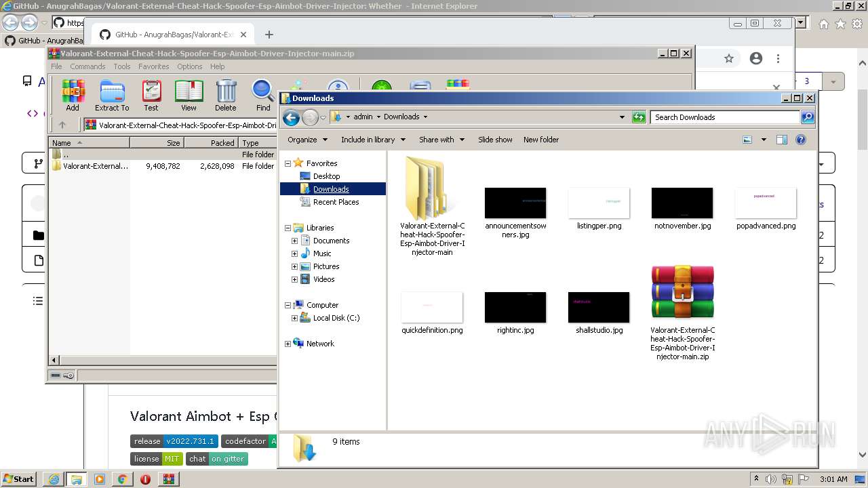This screenshot has height=488, width=868.
Task: Open Include in library dropdown
Action: [x=373, y=140]
